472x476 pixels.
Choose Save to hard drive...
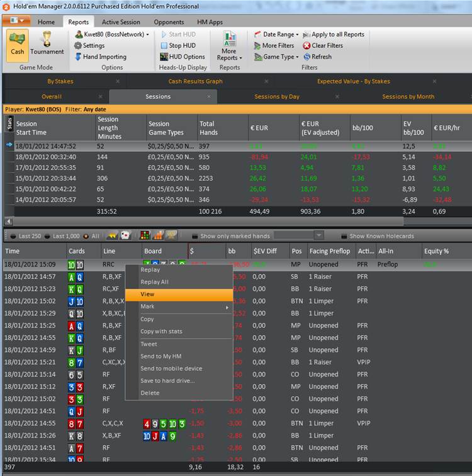[179, 381]
